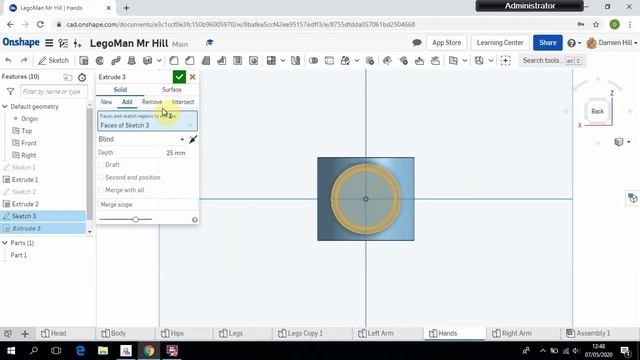
Task: Click the Undo arrow
Action: (x=8, y=60)
